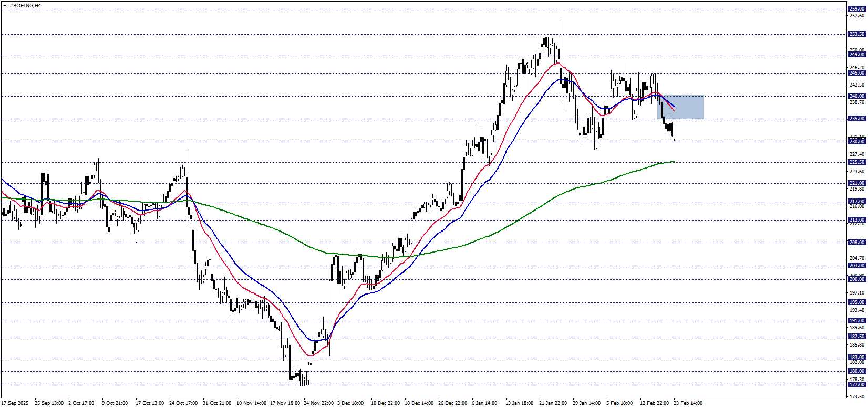Select the 253.50 price level label
The width and height of the screenshot is (868, 409).
856,34
